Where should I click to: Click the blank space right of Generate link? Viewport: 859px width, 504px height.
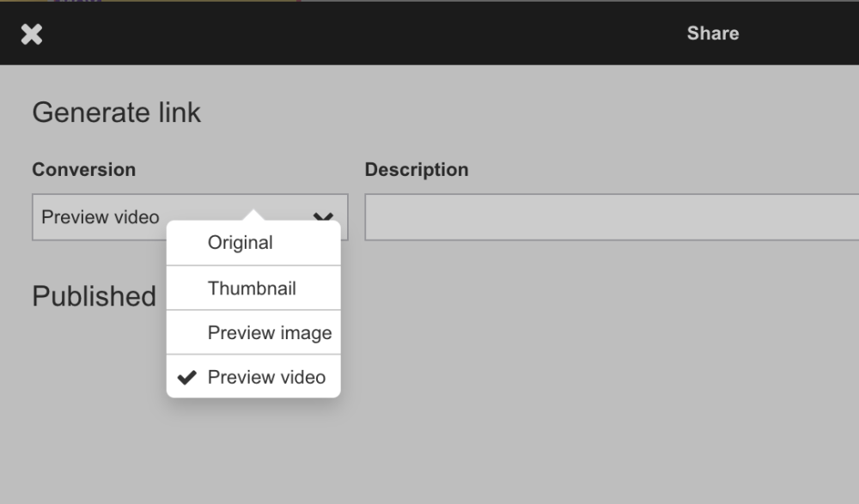(515, 112)
